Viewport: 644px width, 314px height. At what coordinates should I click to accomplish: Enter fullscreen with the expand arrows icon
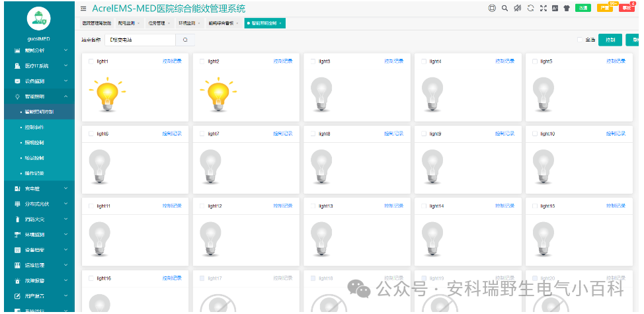(543, 8)
